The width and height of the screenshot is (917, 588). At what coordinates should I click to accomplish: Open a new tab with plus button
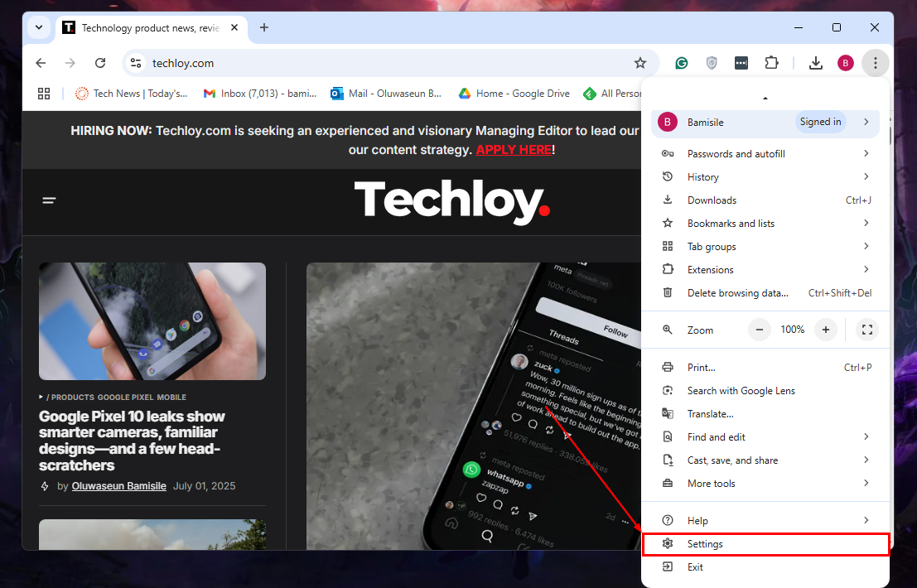click(264, 27)
